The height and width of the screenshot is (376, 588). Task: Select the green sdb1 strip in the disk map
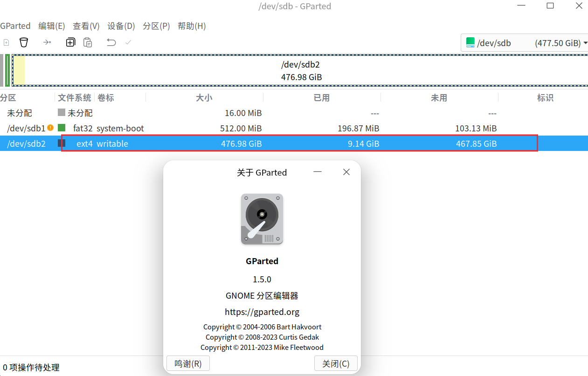click(7, 70)
